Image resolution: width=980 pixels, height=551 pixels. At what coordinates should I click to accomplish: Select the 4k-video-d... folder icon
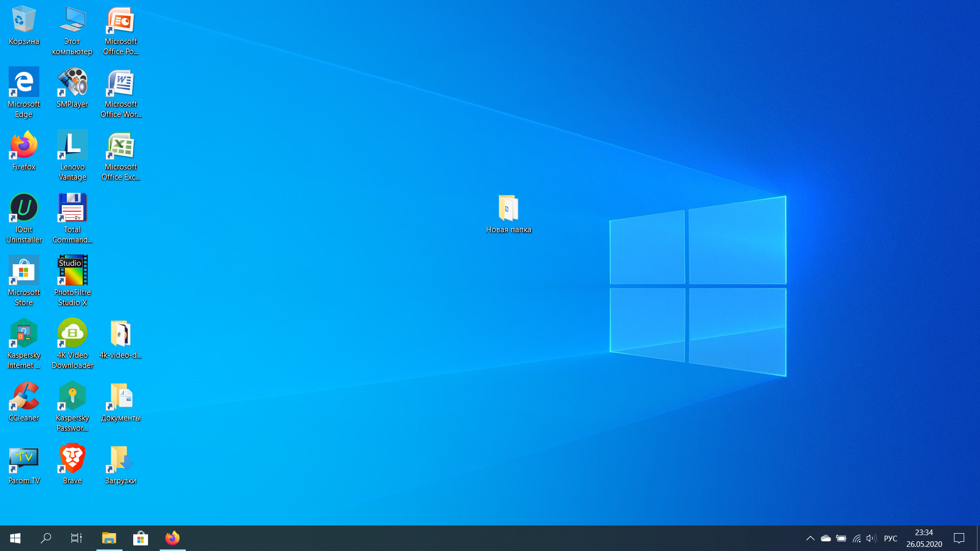(x=121, y=339)
